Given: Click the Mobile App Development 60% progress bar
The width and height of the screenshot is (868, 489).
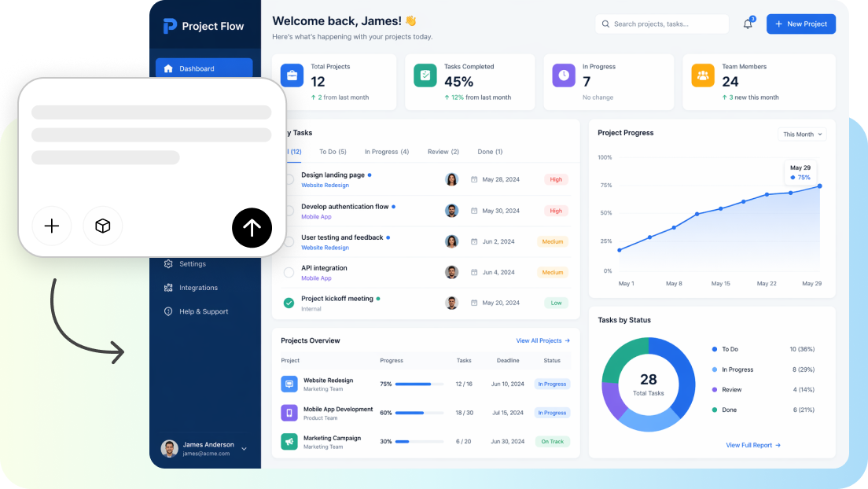Looking at the screenshot, I should tap(419, 413).
